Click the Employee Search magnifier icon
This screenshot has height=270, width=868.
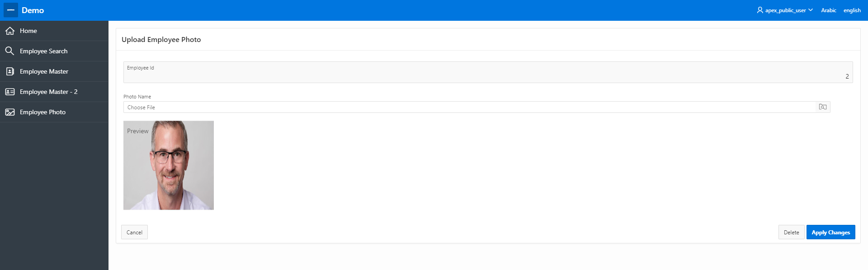10,51
